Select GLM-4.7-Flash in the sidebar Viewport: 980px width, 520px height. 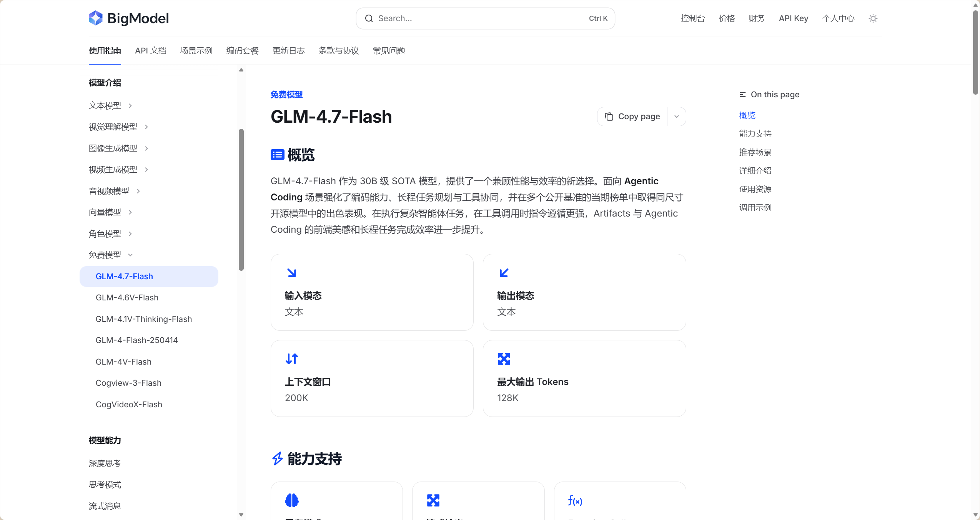pos(149,277)
